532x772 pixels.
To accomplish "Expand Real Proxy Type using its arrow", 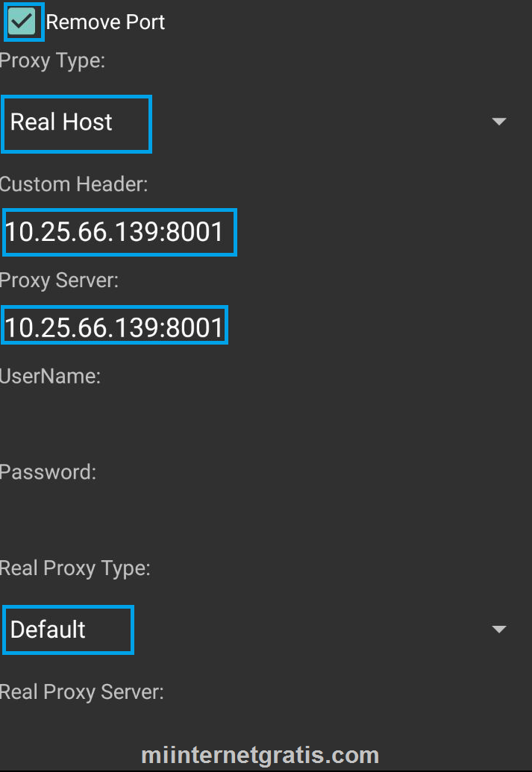I will 499,630.
